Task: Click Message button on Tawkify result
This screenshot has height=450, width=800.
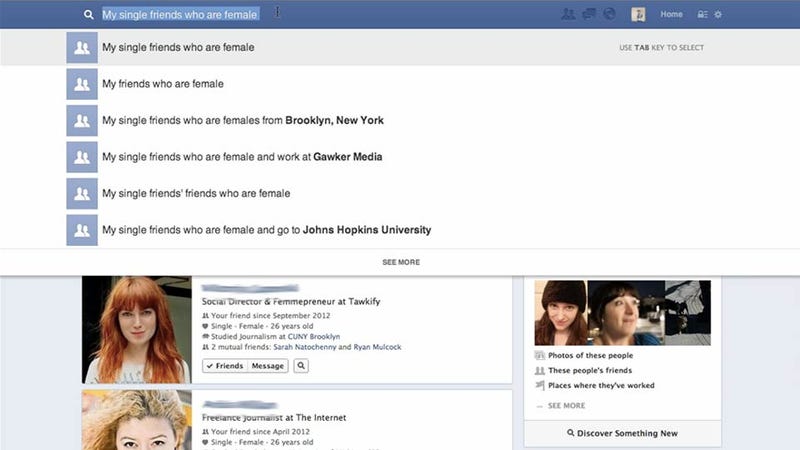Action: tap(267, 366)
